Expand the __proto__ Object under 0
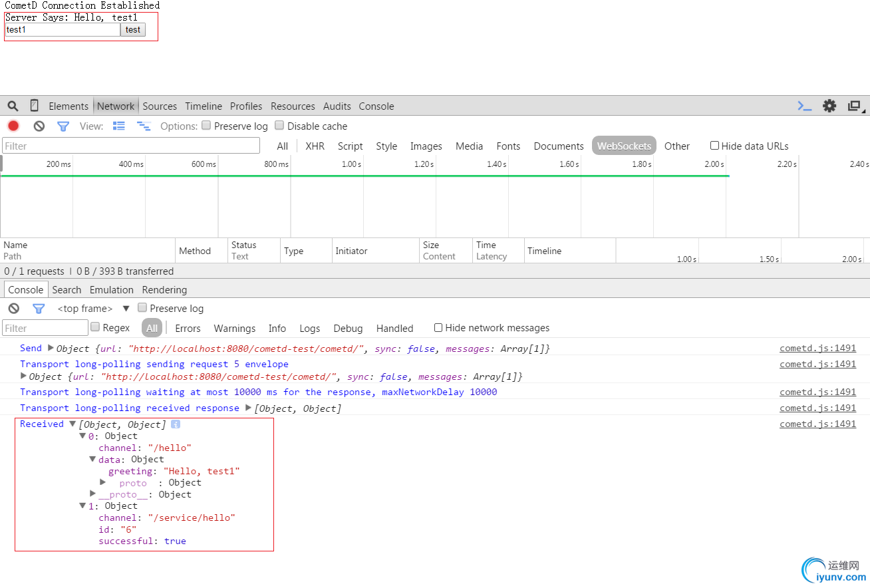This screenshot has height=588, width=870. pyautogui.click(x=92, y=493)
